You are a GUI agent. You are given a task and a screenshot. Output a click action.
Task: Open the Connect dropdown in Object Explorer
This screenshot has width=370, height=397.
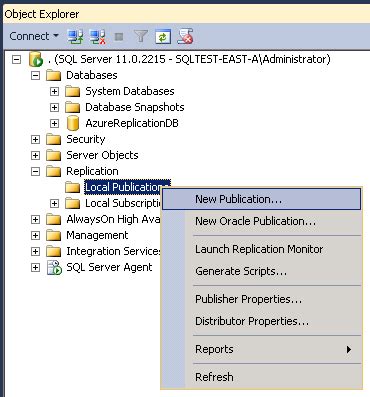(x=34, y=36)
